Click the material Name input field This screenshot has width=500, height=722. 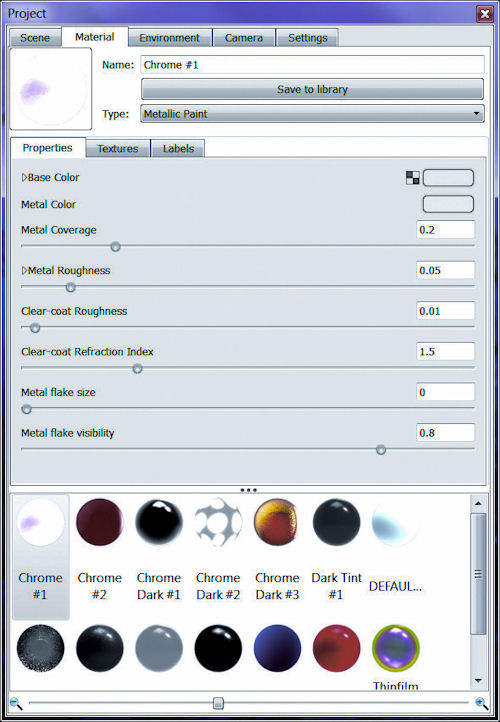(x=312, y=65)
